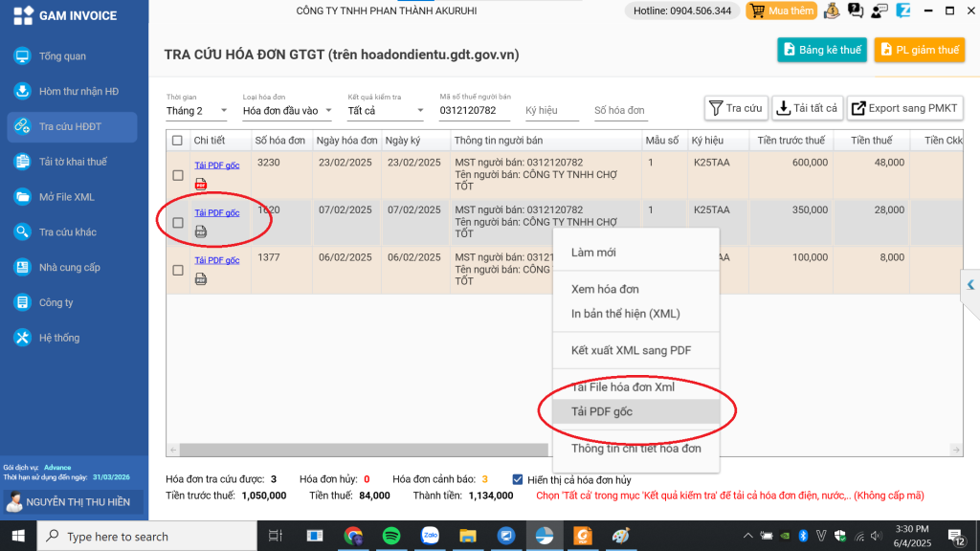Click the PL giảm thuế button
This screenshot has width=980, height=551.
coord(920,50)
